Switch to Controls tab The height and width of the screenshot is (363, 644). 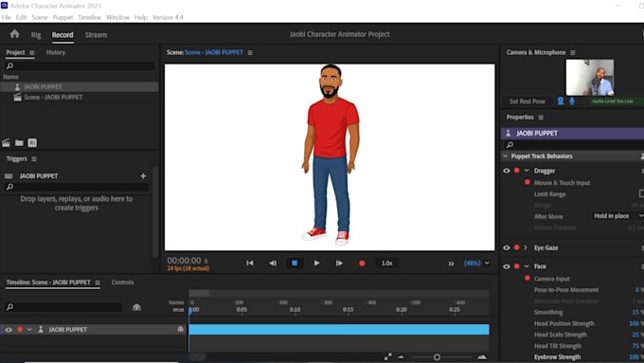[x=122, y=282]
